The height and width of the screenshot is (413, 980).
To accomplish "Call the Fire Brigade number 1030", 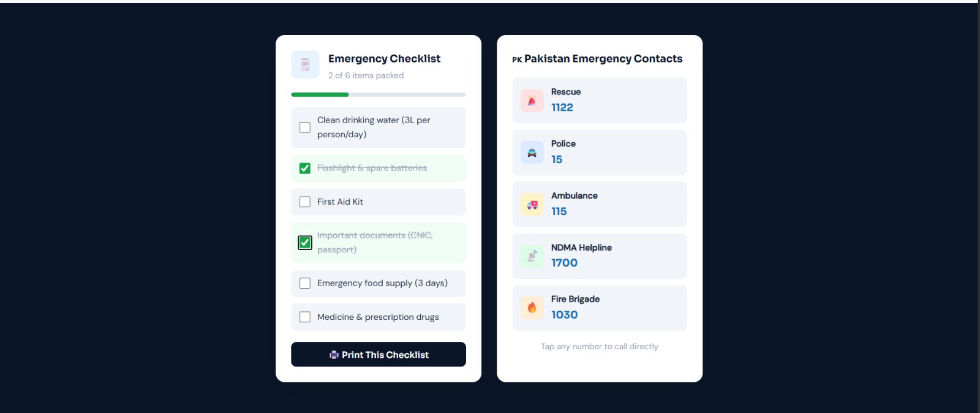I will 564,314.
